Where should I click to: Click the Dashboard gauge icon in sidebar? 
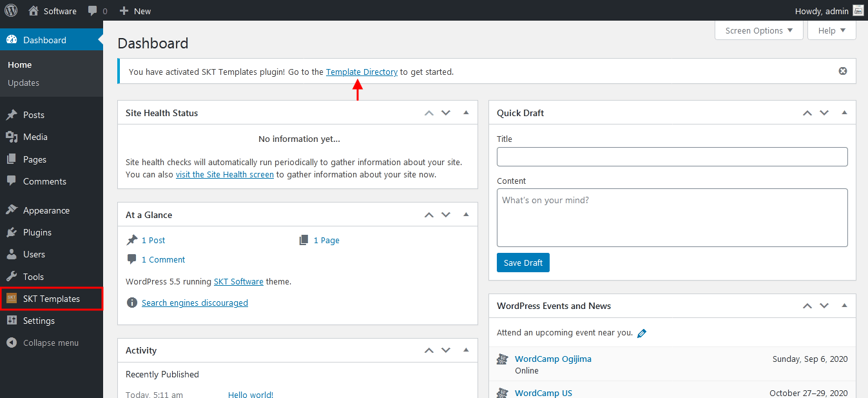tap(12, 39)
